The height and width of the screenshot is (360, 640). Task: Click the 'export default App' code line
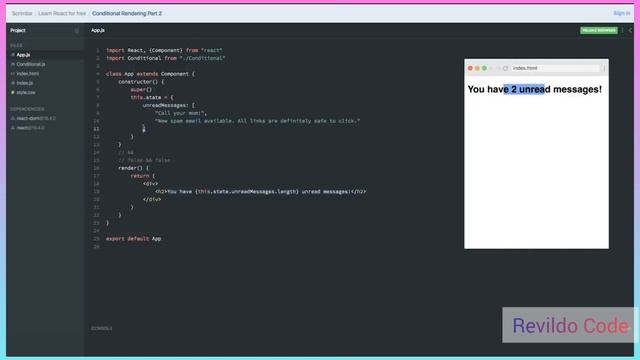coord(133,239)
